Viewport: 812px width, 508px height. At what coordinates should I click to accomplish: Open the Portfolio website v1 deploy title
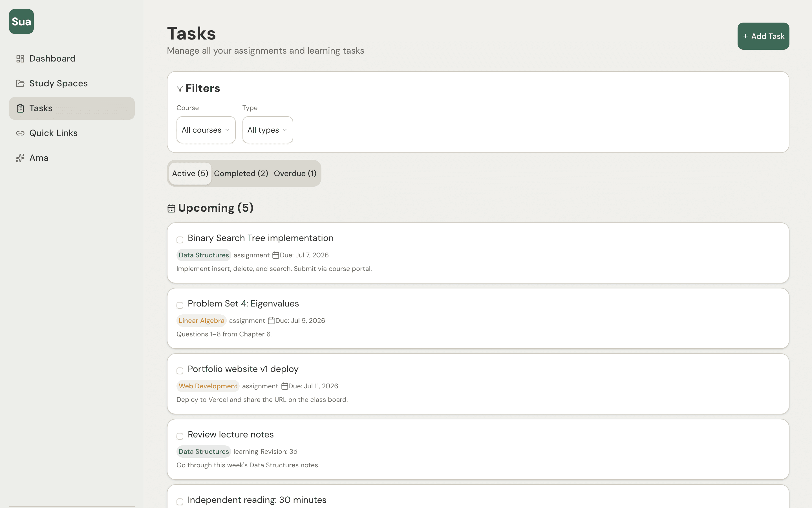click(x=243, y=369)
